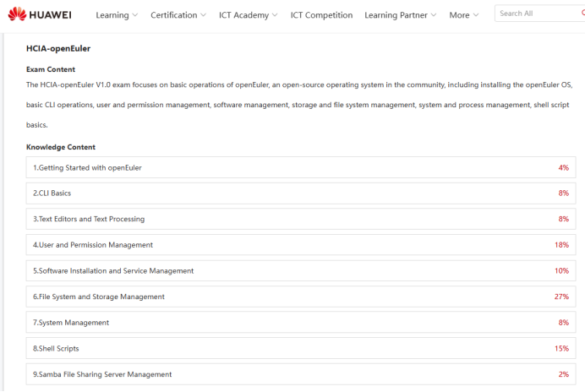Screen dimensions: 585x392
Task: Go to ICT Competition page
Action: (322, 15)
